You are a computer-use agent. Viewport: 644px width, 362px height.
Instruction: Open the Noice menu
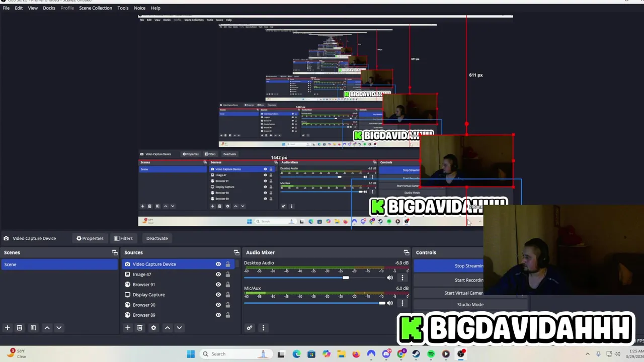pyautogui.click(x=139, y=8)
